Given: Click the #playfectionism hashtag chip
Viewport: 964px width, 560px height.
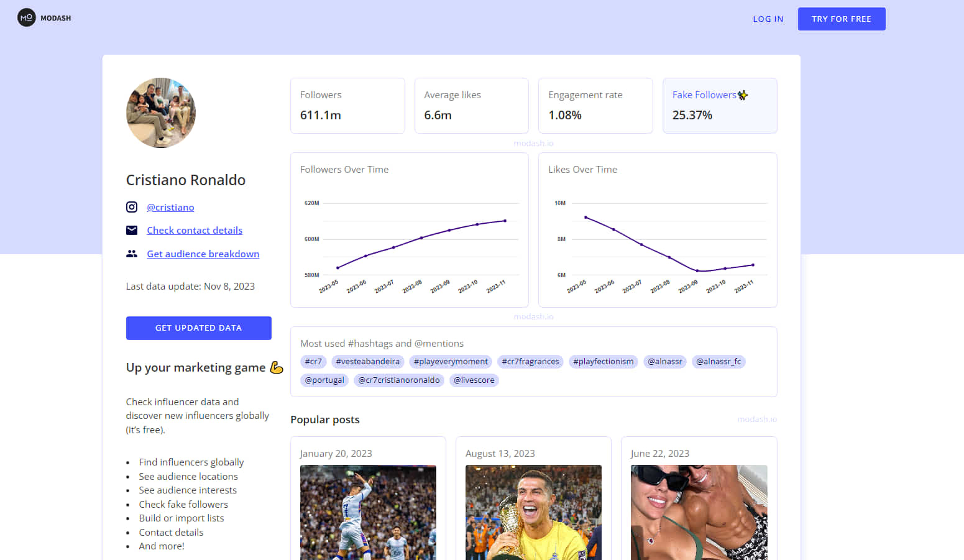Looking at the screenshot, I should click(x=604, y=362).
